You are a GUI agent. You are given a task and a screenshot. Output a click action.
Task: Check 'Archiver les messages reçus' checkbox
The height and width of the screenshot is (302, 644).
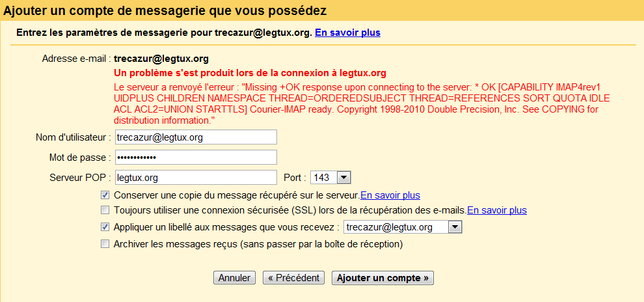(x=105, y=244)
